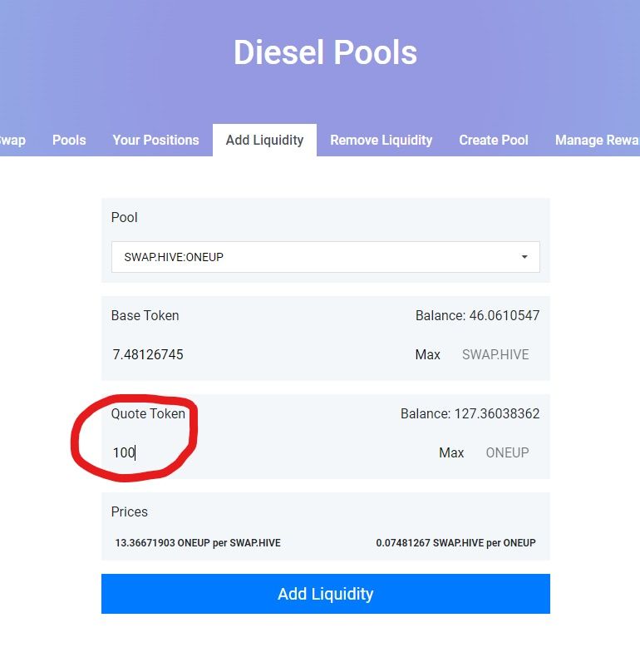Open Your Positions tab
The width and height of the screenshot is (640, 672).
point(155,141)
